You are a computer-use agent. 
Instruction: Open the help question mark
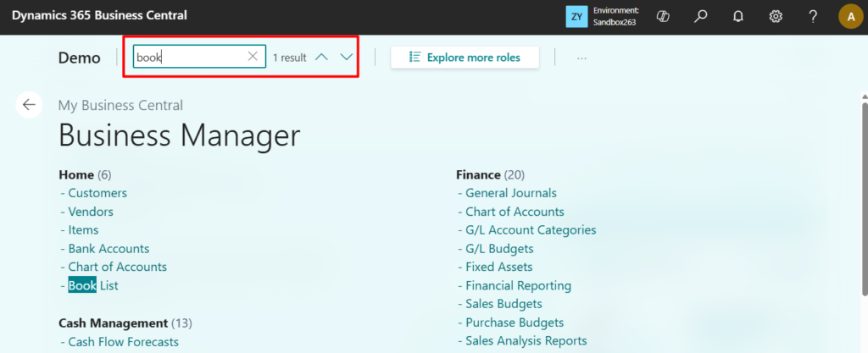click(812, 16)
